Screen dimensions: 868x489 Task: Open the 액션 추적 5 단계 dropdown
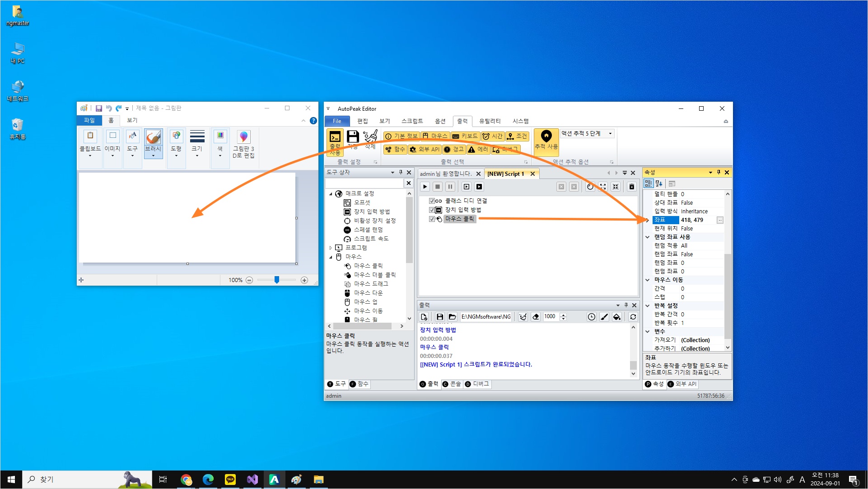610,133
